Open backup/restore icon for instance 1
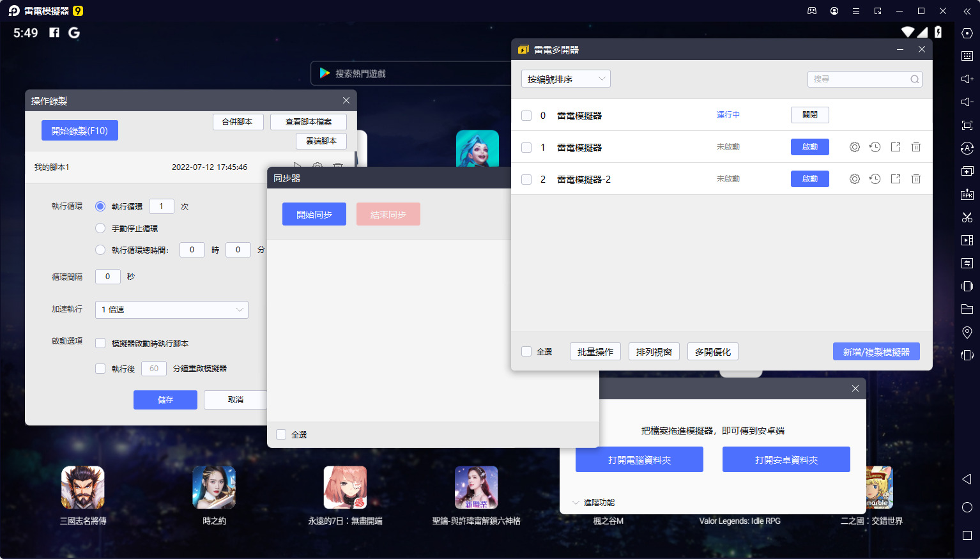980x559 pixels. 875,147
